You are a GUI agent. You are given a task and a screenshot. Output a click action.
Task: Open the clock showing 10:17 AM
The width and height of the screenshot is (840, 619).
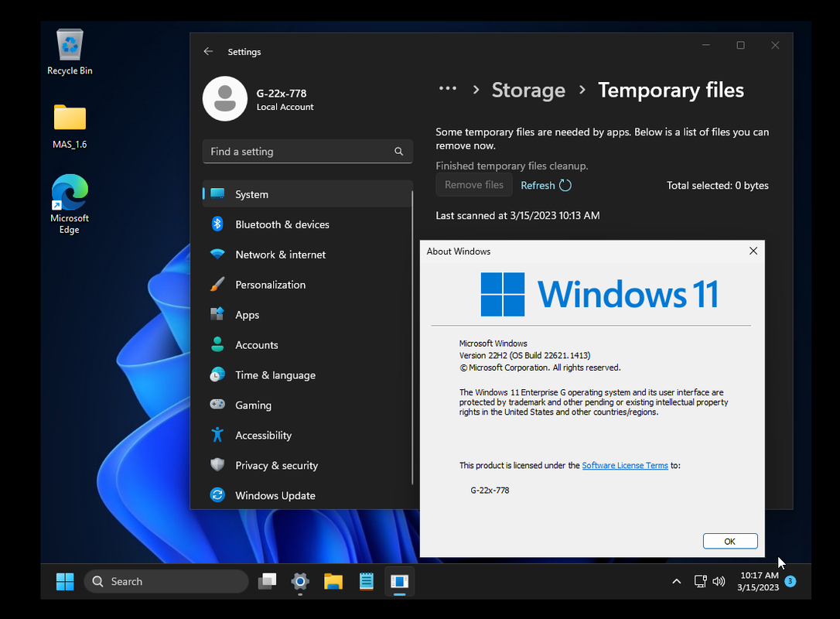[759, 582]
